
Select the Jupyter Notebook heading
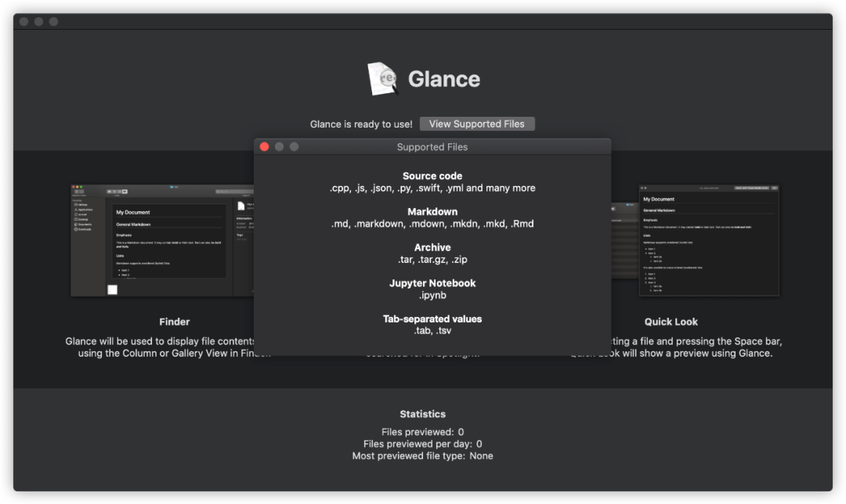(x=432, y=283)
